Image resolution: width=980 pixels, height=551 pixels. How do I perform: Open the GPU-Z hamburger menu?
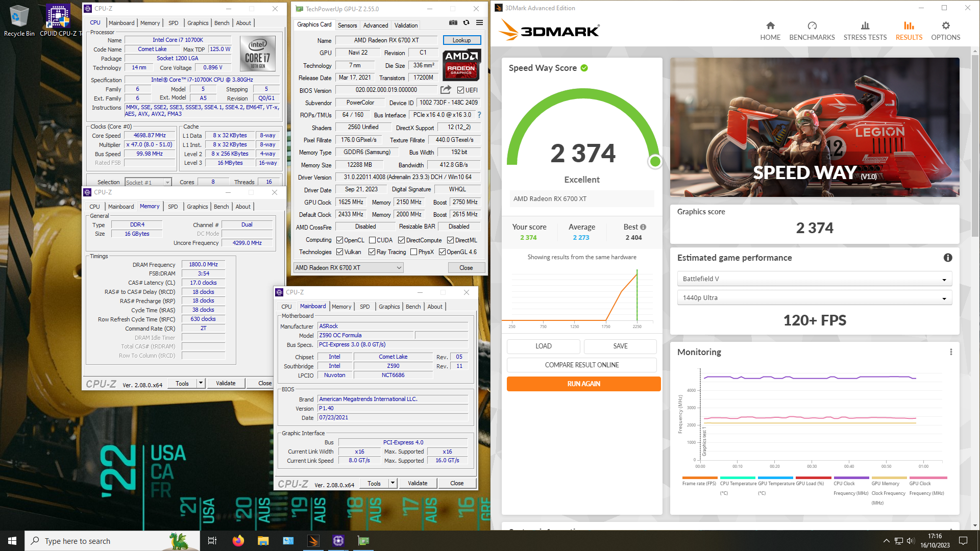tap(479, 23)
